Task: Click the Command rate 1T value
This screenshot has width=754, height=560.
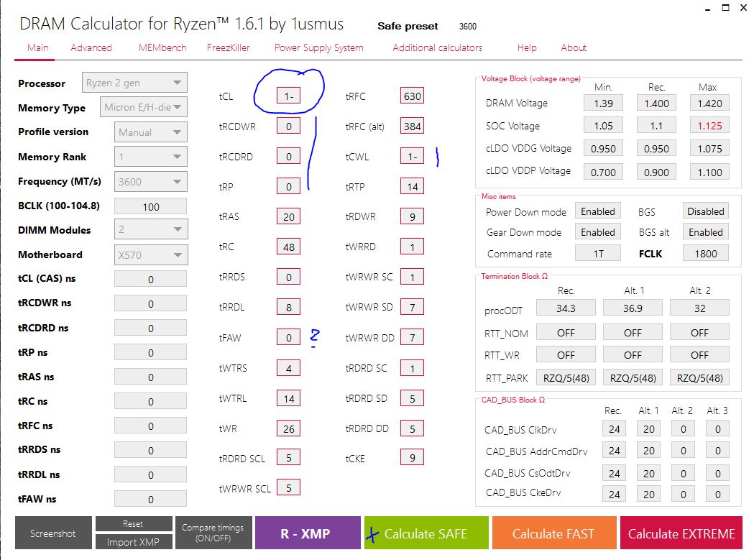Action: tap(598, 253)
